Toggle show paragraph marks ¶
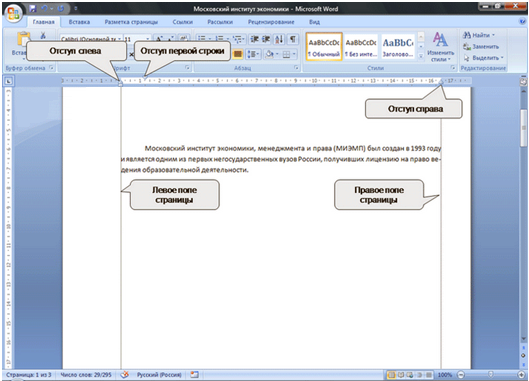The width and height of the screenshot is (529, 381). pos(293,39)
